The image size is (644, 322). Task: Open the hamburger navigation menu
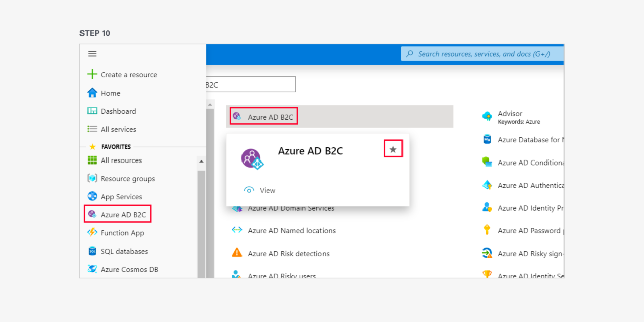click(x=92, y=54)
